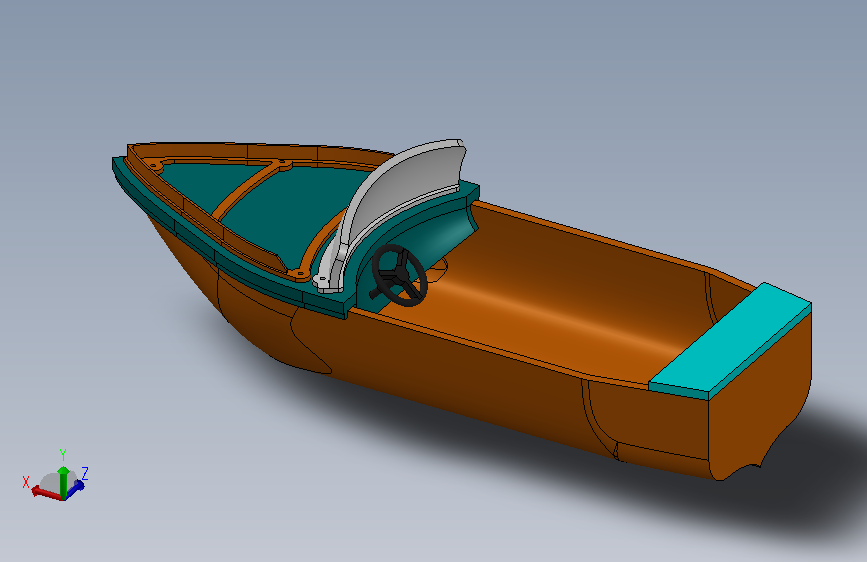Select the black steering wheel on the boat
Screen dimensions: 867x562
(399, 275)
